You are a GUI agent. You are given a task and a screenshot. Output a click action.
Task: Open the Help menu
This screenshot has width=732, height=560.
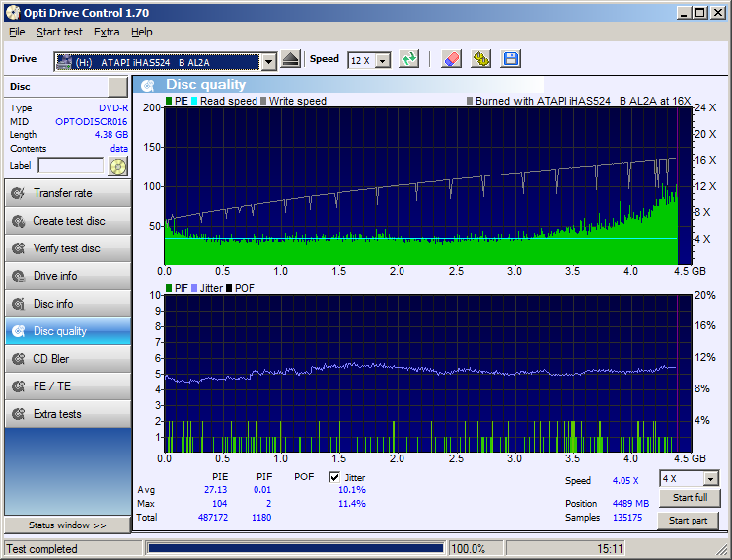141,32
